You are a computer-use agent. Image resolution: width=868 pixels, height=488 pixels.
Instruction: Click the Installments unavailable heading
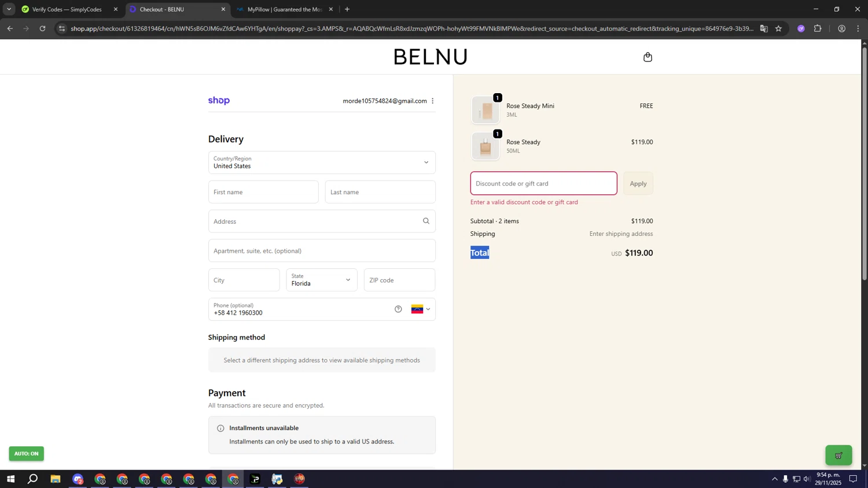[264, 428]
